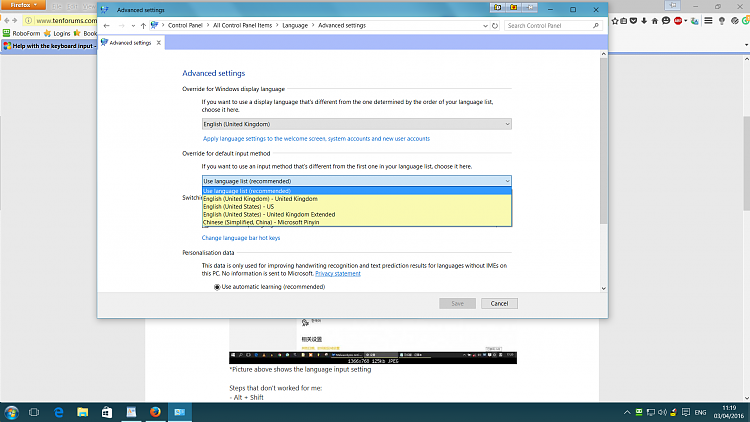Open the RoboForm bookmark toolbar item
750x422 pixels.
point(22,33)
